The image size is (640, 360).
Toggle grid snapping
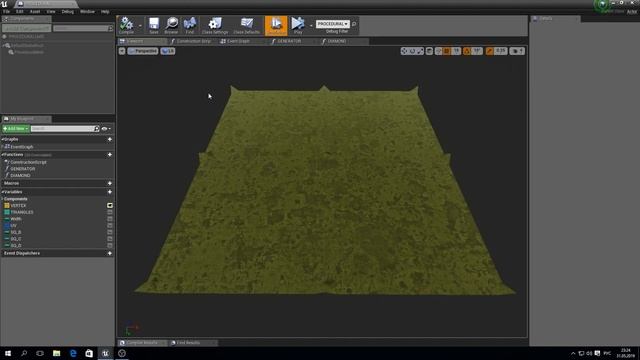click(447, 51)
